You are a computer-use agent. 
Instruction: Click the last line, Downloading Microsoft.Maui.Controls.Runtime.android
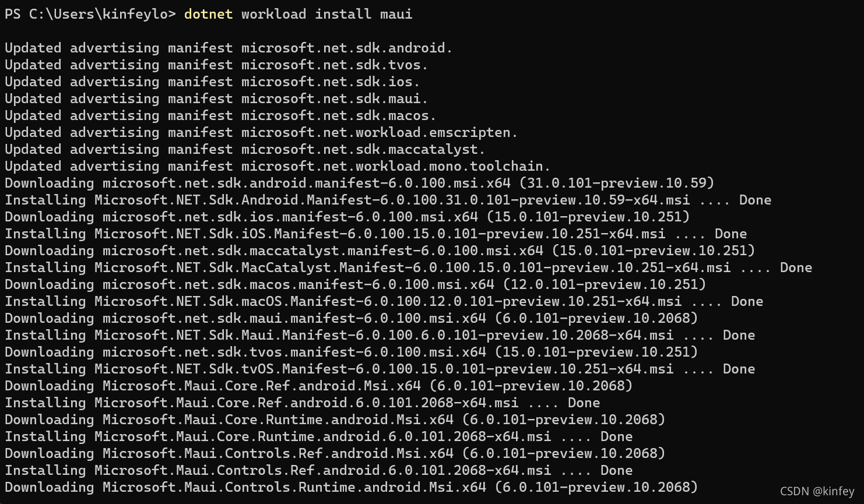point(351,487)
